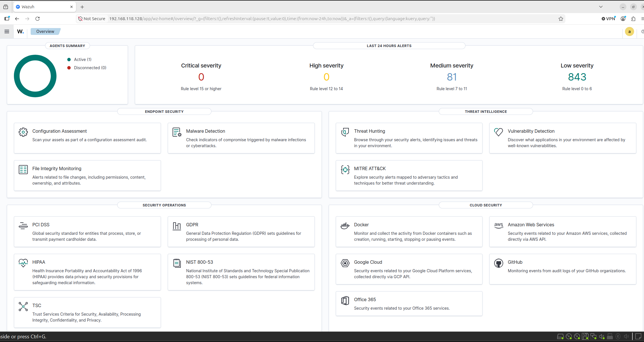644x342 pixels.
Task: Click the Active (1) agents legend entry
Action: click(x=79, y=60)
